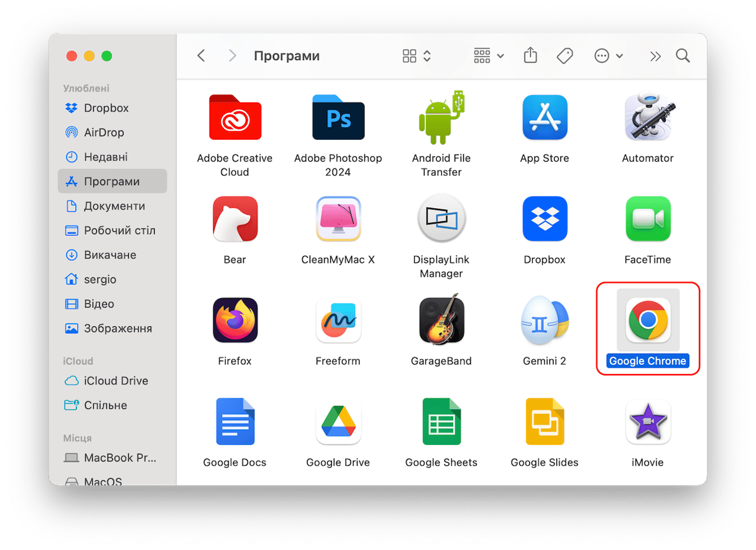
Task: Expand the toolbar overflow double chevron
Action: tap(655, 56)
